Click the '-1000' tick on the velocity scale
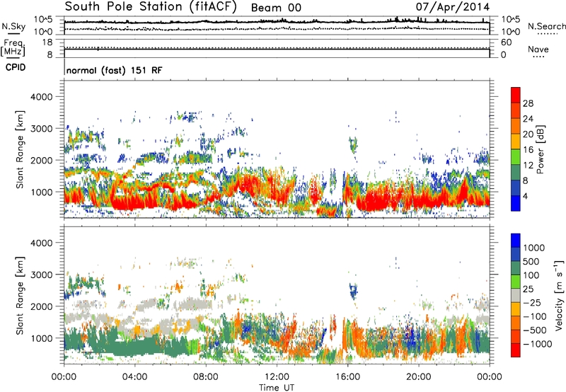 click(538, 344)
